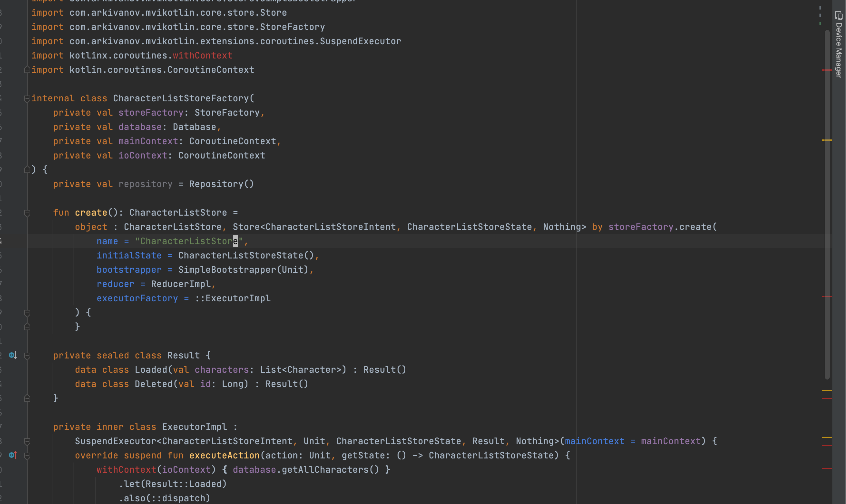Click the red withContext import reference
This screenshot has width=846, height=504.
pyautogui.click(x=202, y=55)
